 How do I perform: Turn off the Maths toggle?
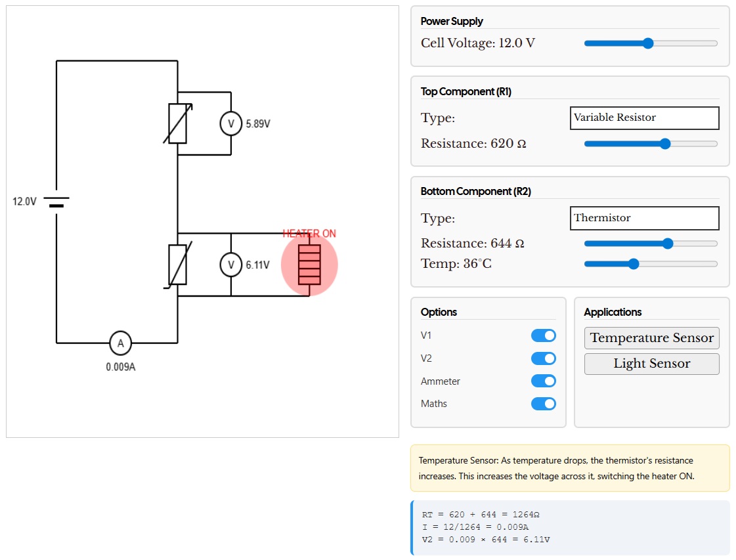(x=544, y=404)
